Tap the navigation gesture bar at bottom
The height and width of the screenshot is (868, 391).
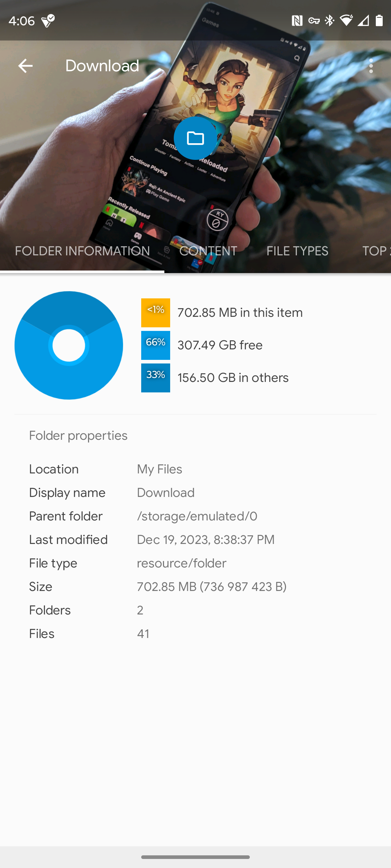click(x=195, y=857)
